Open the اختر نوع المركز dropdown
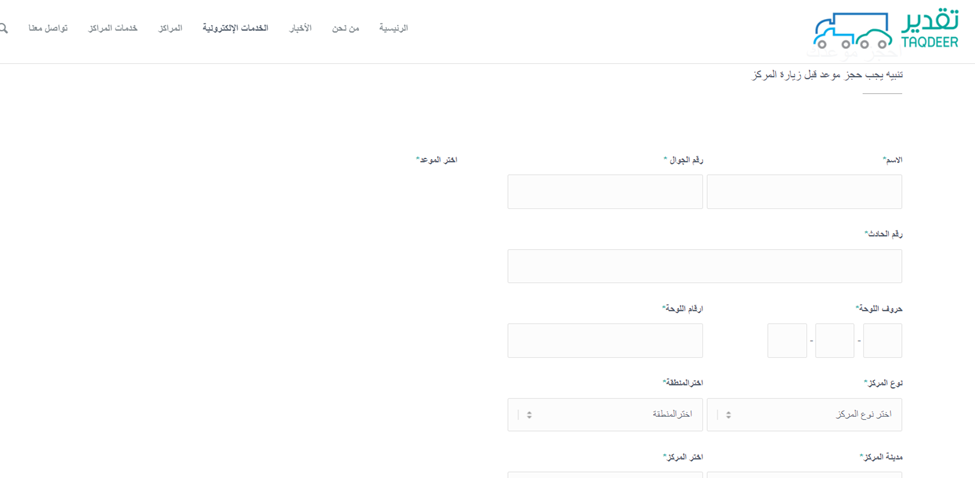Screen dimensions: 975x478 pos(804,415)
